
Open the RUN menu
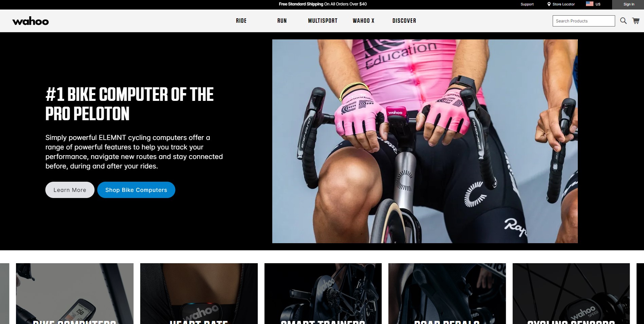tap(282, 21)
